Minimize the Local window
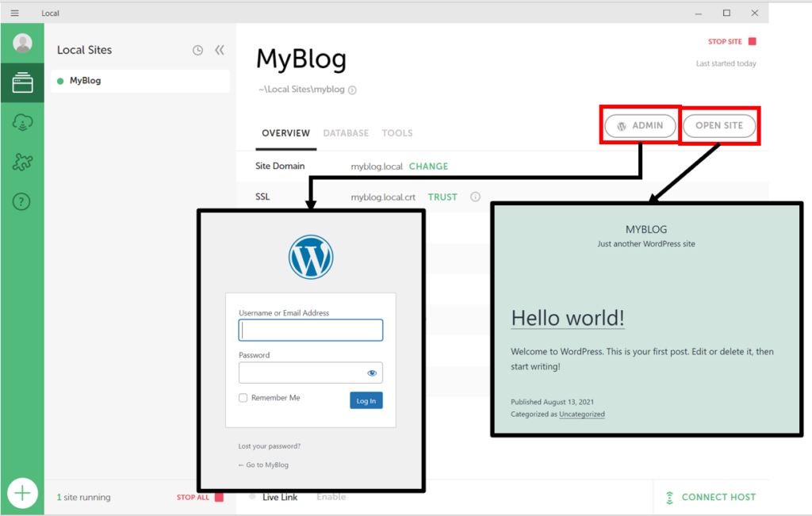 click(699, 13)
